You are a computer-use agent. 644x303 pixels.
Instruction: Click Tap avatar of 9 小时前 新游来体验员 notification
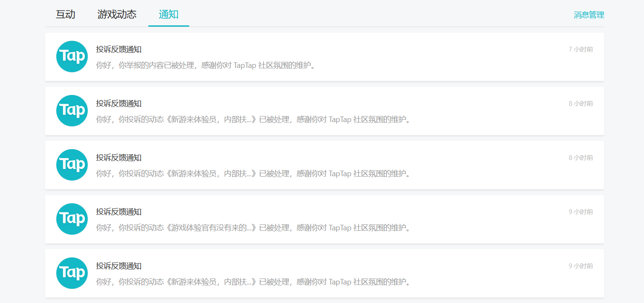tap(72, 273)
